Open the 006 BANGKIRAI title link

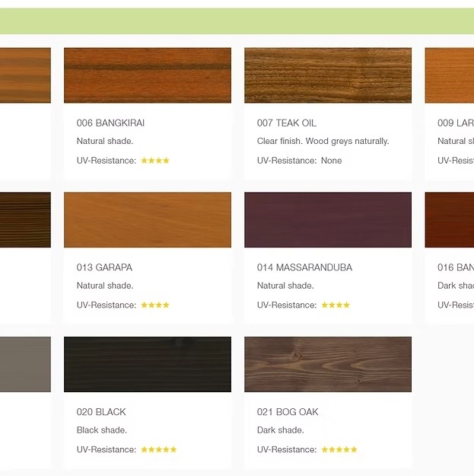[x=110, y=123]
